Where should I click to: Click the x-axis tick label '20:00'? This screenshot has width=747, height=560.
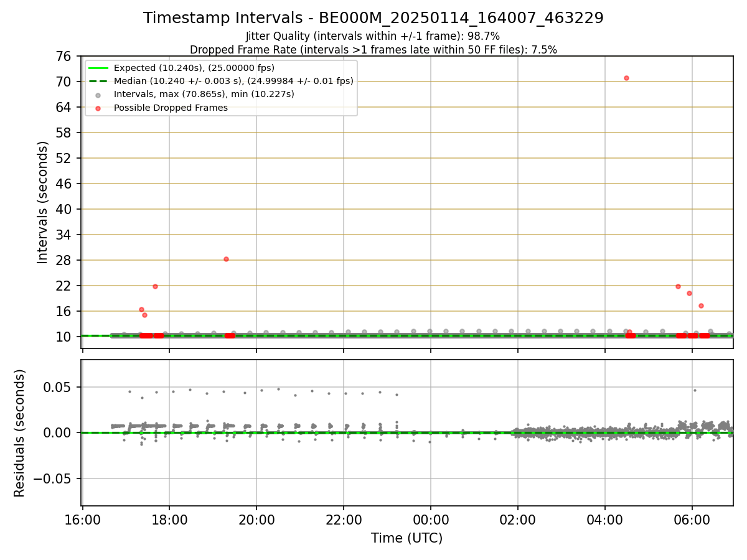[x=256, y=519]
